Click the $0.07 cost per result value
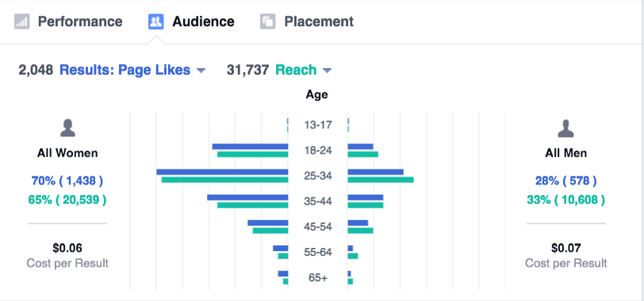Screen dimensions: 644x301 566,248
